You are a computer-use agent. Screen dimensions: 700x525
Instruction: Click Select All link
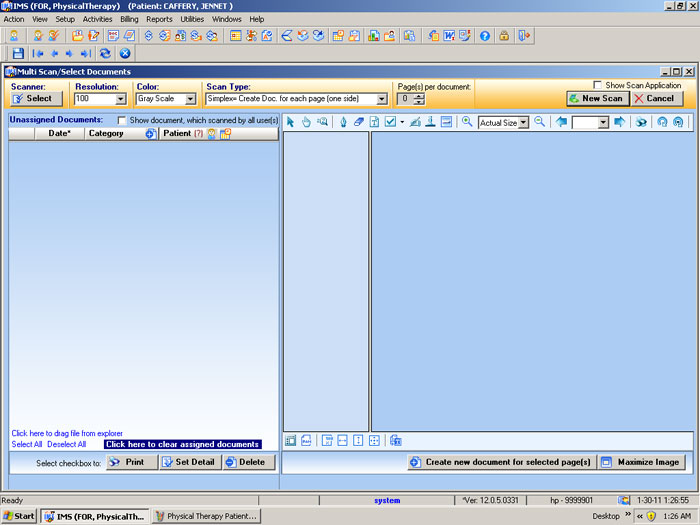[x=27, y=445]
